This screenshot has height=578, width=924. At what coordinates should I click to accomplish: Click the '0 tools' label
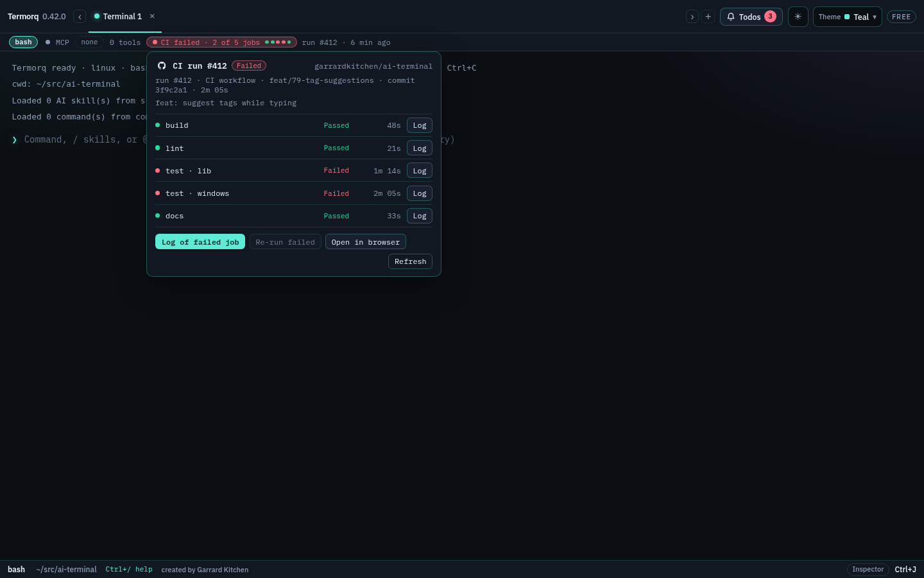[125, 42]
